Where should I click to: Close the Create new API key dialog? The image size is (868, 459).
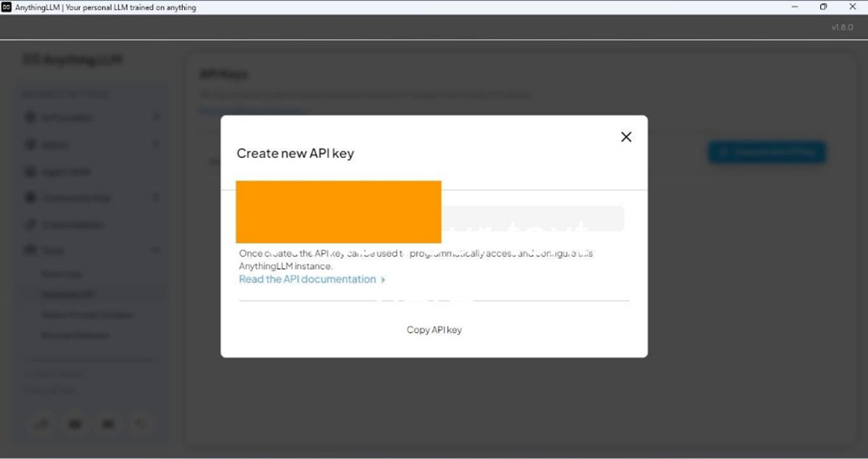(626, 136)
